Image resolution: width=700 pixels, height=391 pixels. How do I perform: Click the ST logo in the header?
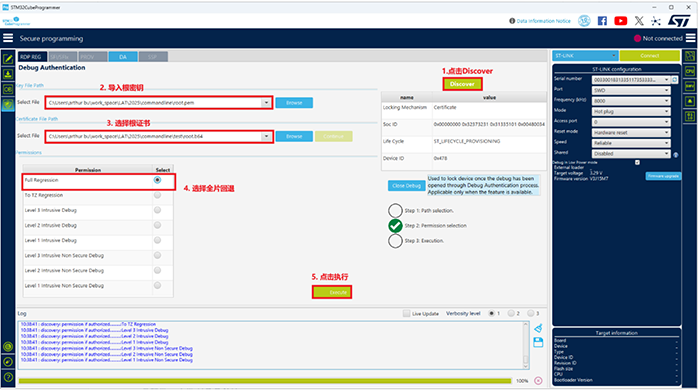679,21
